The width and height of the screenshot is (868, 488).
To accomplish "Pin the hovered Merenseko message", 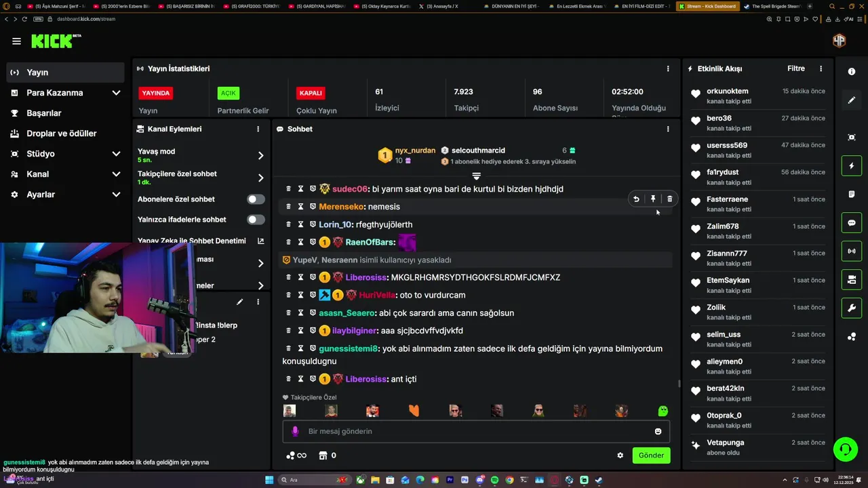I will 653,199.
